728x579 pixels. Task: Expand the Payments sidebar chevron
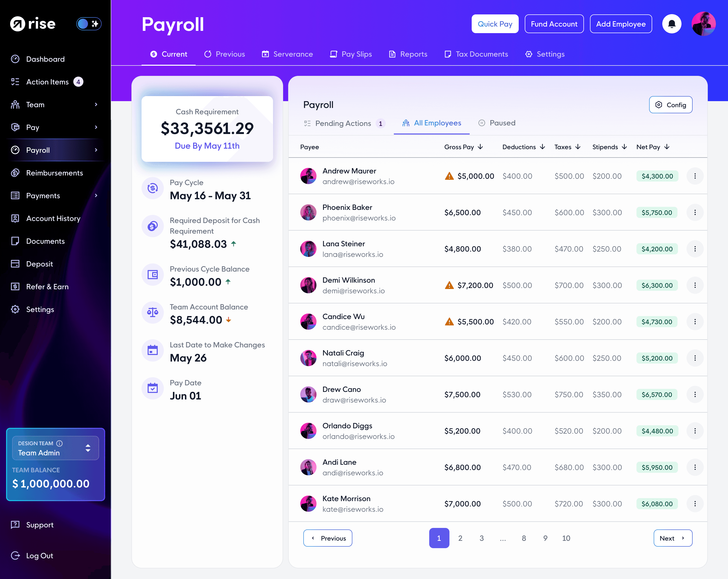[x=96, y=196]
